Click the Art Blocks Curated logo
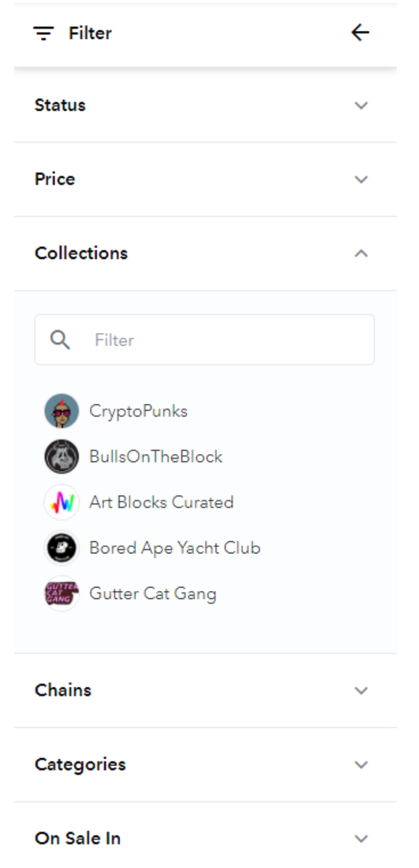This screenshot has height=868, width=419. pos(62,502)
